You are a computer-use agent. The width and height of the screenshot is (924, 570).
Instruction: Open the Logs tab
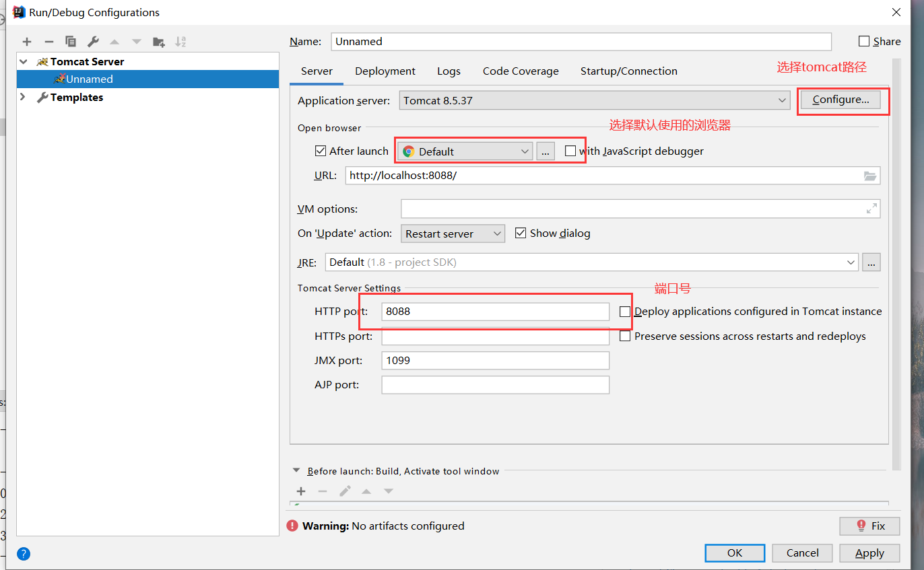click(449, 71)
